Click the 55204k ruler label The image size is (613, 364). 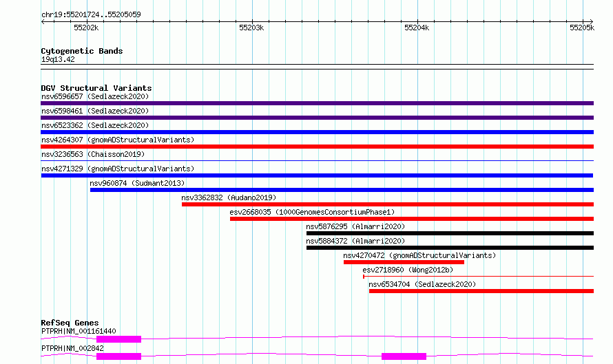pyautogui.click(x=417, y=28)
